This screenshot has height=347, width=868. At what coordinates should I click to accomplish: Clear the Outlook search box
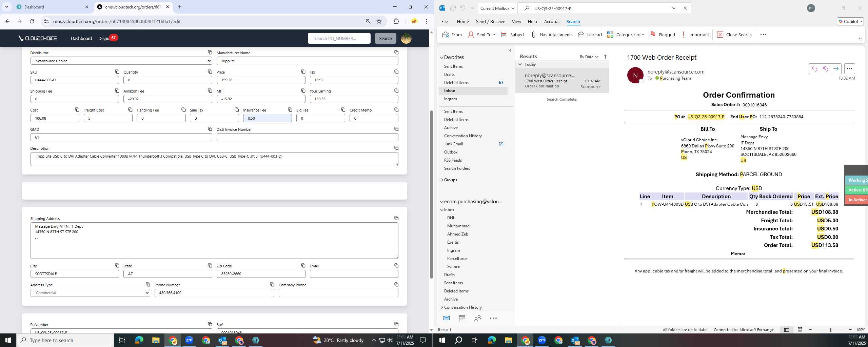click(x=685, y=8)
